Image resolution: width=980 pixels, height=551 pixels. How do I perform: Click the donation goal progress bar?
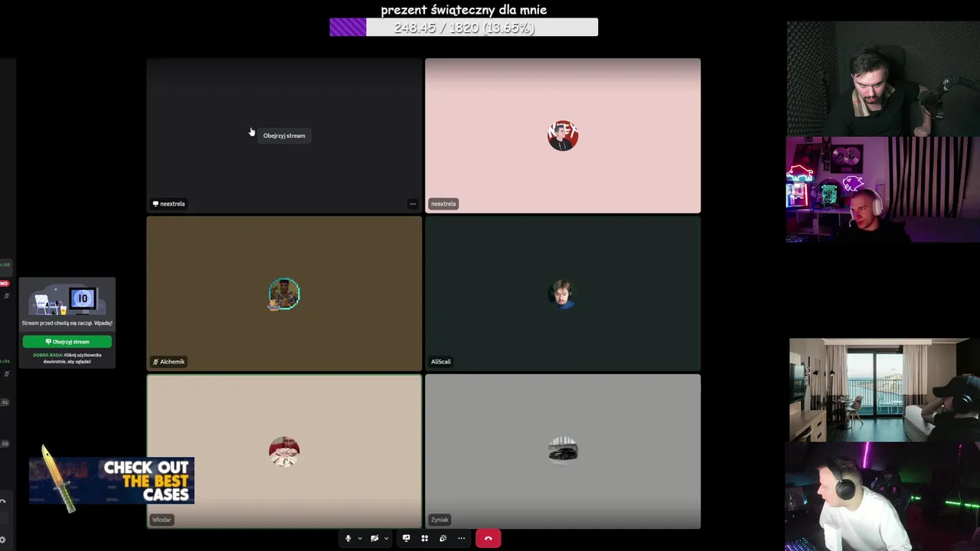(464, 28)
